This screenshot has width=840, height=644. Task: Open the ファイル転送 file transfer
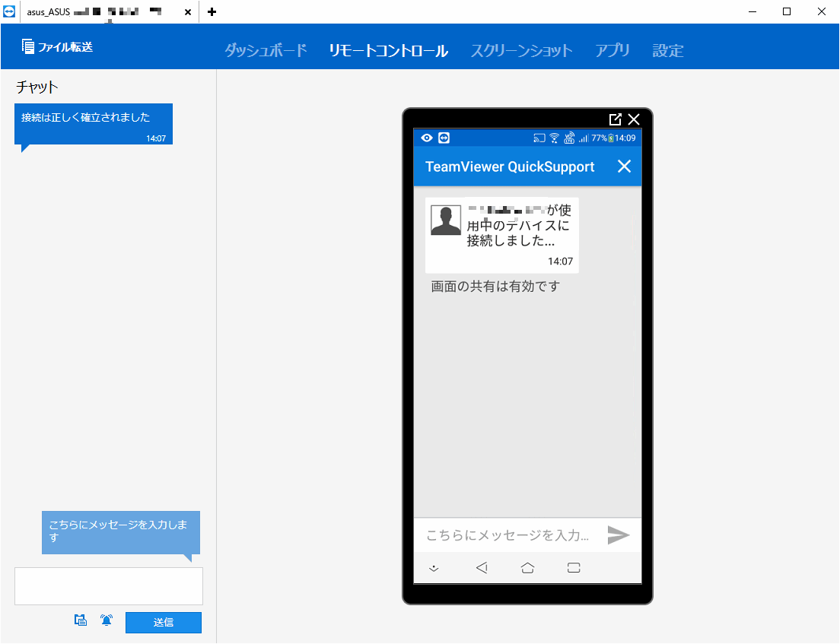click(57, 47)
